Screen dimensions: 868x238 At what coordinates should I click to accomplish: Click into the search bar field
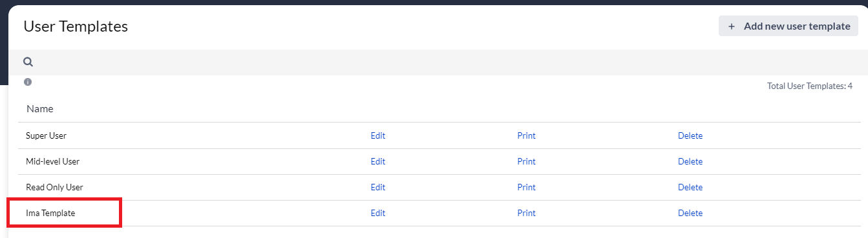pyautogui.click(x=446, y=62)
